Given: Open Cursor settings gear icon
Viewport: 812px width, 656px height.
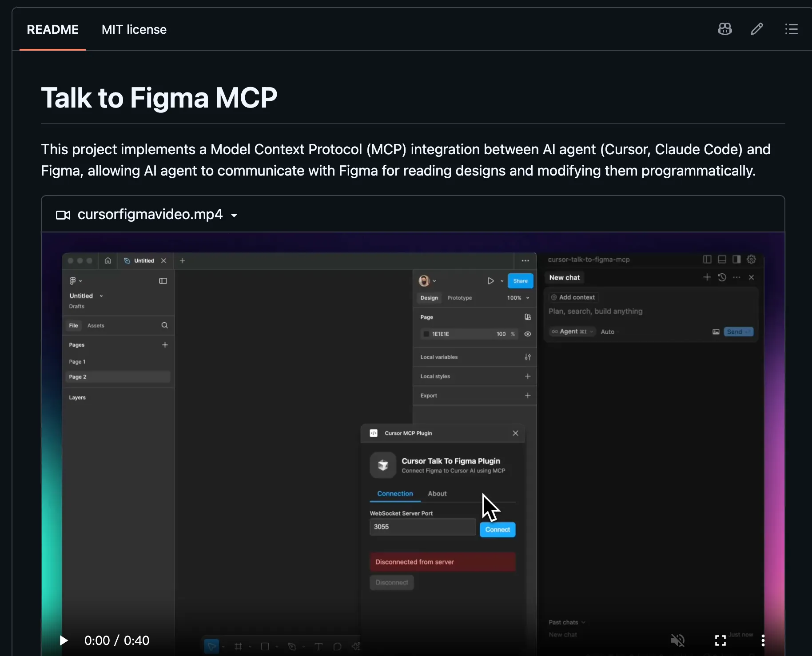Looking at the screenshot, I should coord(752,260).
